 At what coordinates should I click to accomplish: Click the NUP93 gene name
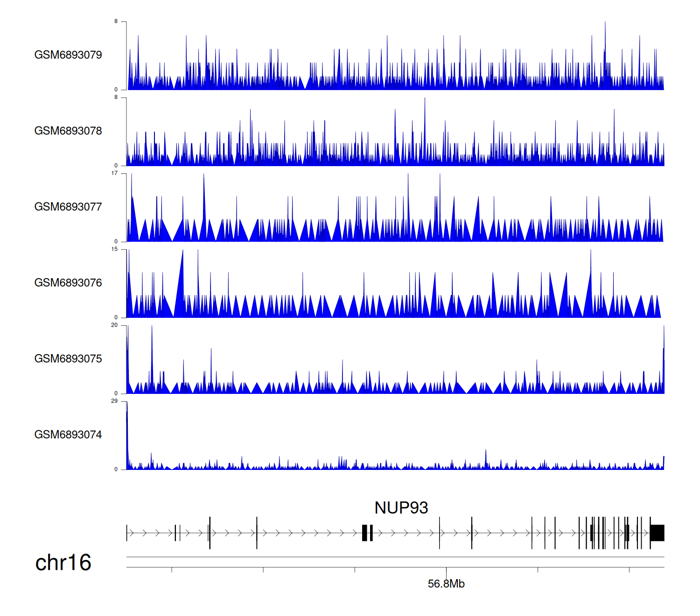tap(401, 508)
